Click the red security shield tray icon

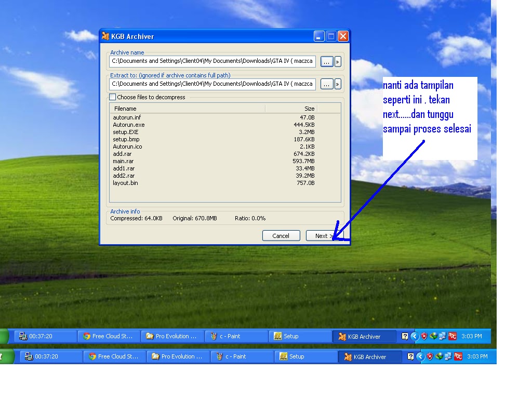(423, 336)
